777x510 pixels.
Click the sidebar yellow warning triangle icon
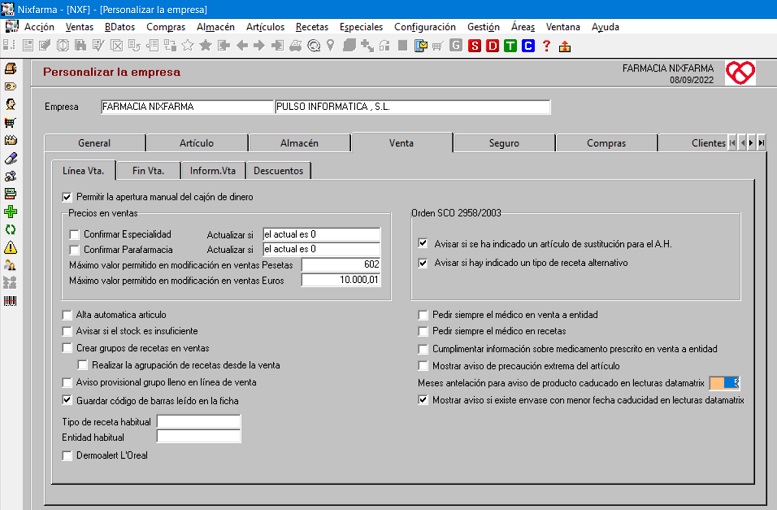pos(10,247)
